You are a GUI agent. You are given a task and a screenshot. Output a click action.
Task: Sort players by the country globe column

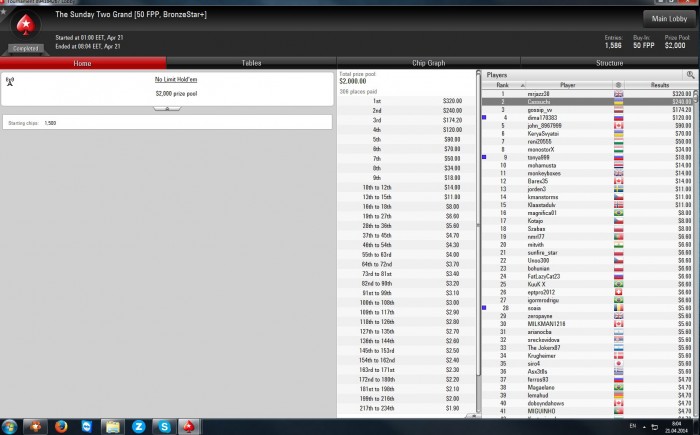(618, 85)
